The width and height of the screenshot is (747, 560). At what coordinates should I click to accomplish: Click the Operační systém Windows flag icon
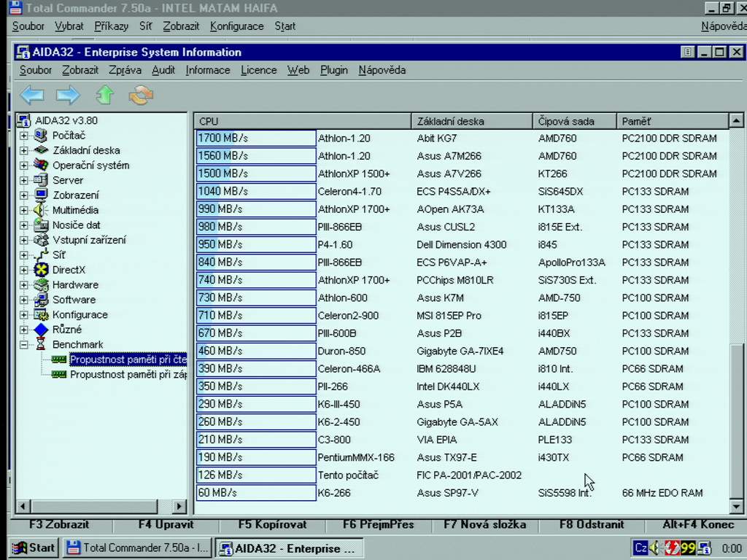pyautogui.click(x=41, y=166)
